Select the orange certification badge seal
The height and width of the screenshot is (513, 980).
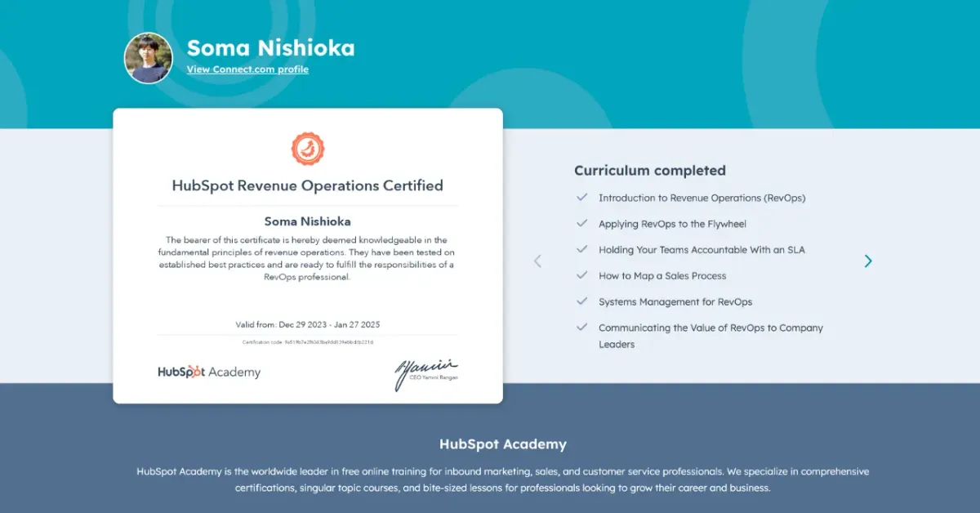click(x=308, y=149)
